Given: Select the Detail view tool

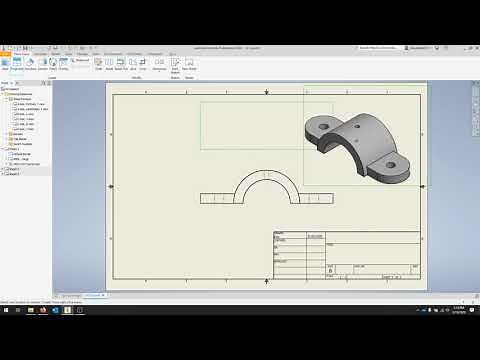Looking at the screenshot, I should pyautogui.click(x=53, y=64).
